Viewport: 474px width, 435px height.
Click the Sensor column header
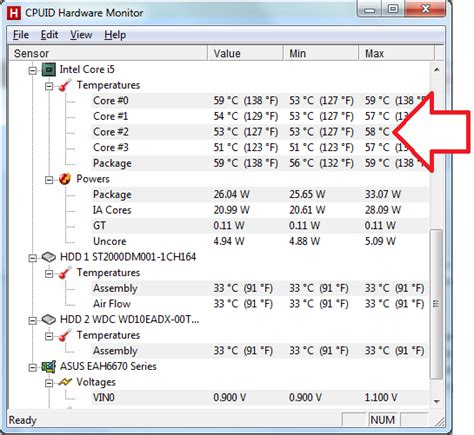click(107, 53)
